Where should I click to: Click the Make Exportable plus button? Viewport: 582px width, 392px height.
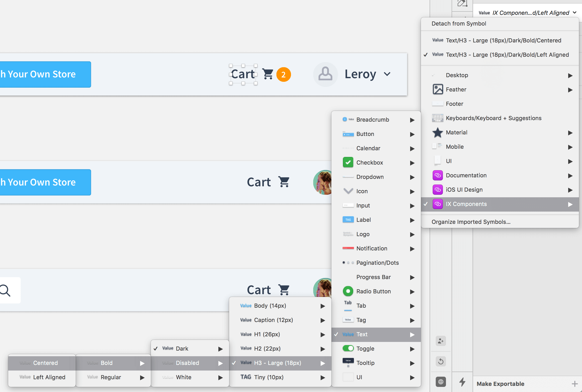(575, 384)
